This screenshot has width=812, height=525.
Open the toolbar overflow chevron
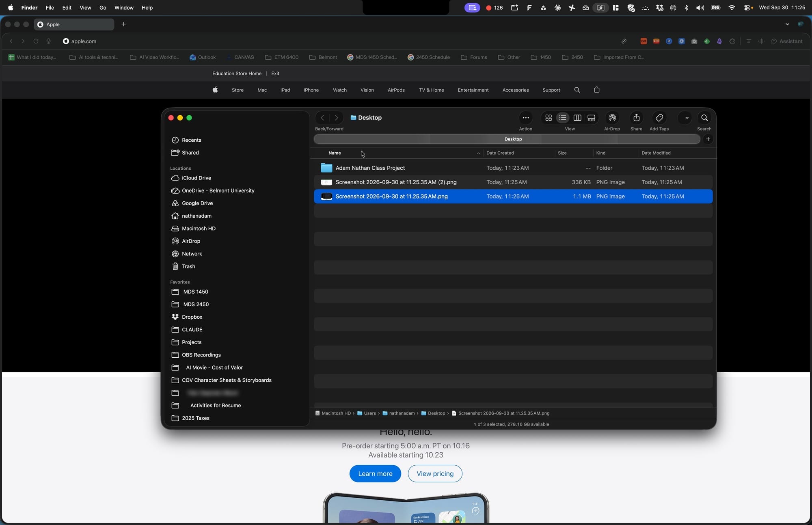[687, 118]
